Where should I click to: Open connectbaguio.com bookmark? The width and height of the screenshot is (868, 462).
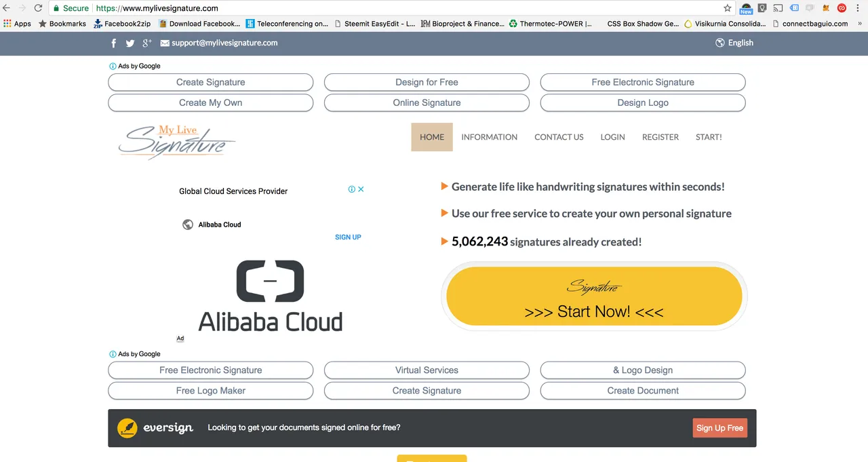(x=810, y=23)
